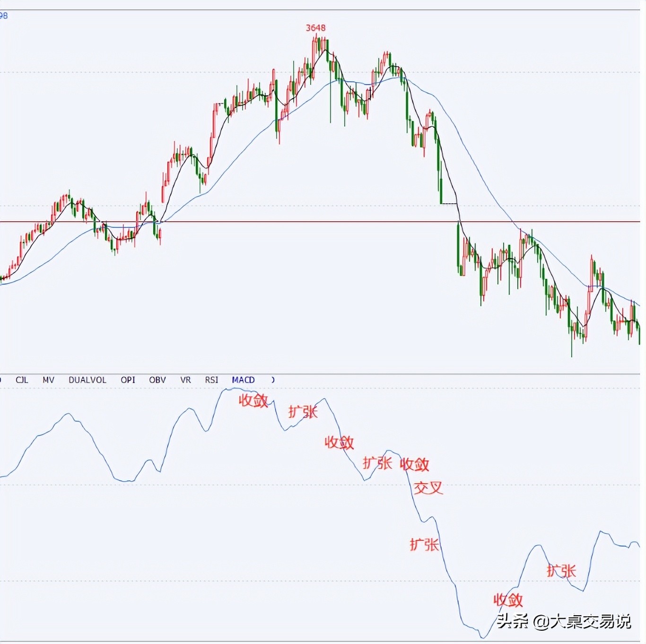646x644 pixels.
Task: Open the DUALVOL indicator tab
Action: [x=87, y=380]
